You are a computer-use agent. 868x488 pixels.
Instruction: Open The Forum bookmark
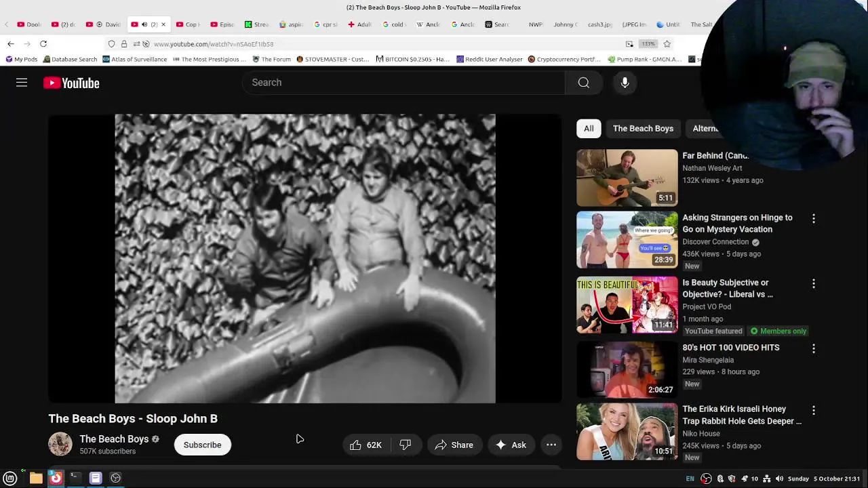[x=271, y=59]
